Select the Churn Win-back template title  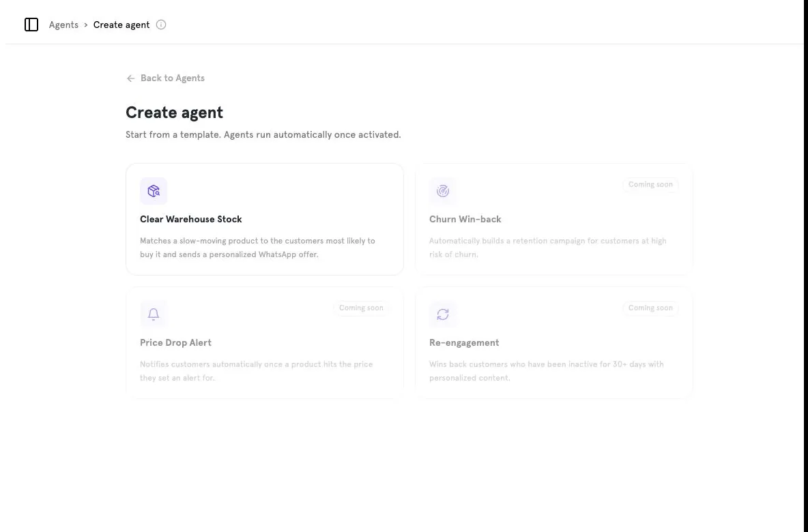click(465, 220)
